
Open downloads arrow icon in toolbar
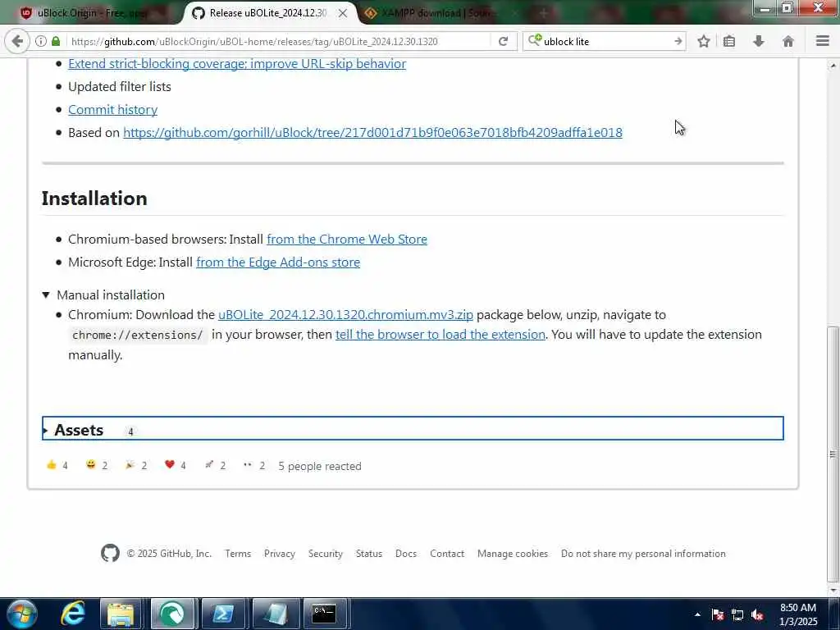click(759, 41)
